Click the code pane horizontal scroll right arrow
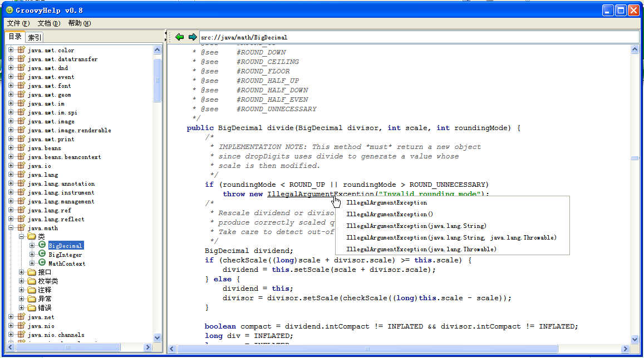This screenshot has height=358, width=644. [x=626, y=349]
